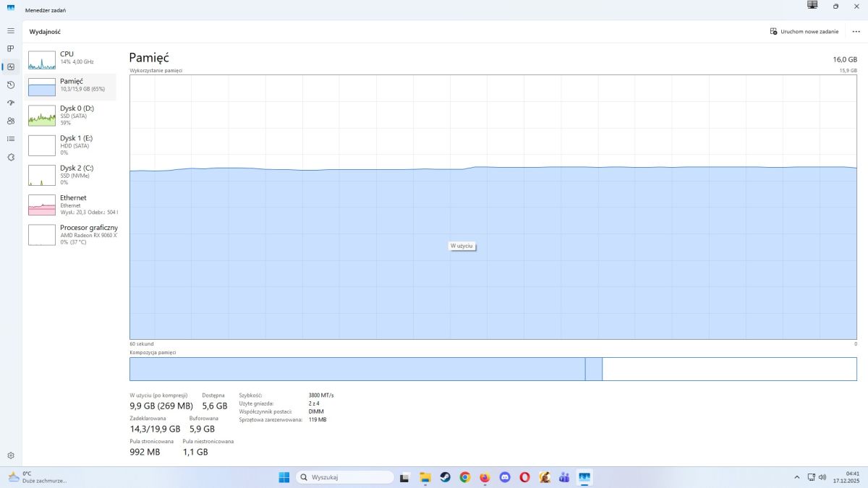The height and width of the screenshot is (488, 868).
Task: Click the 5,9 GB Buforowana value
Action: click(x=202, y=429)
